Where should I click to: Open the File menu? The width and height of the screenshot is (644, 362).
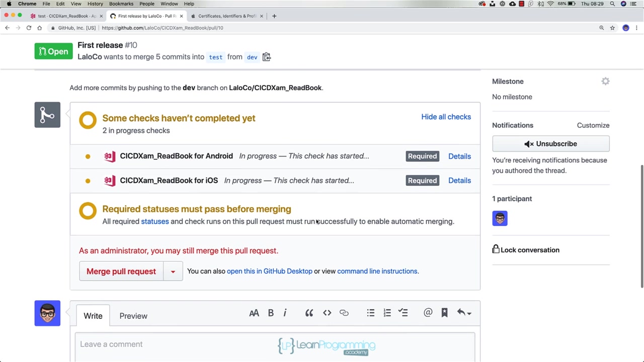tap(46, 4)
